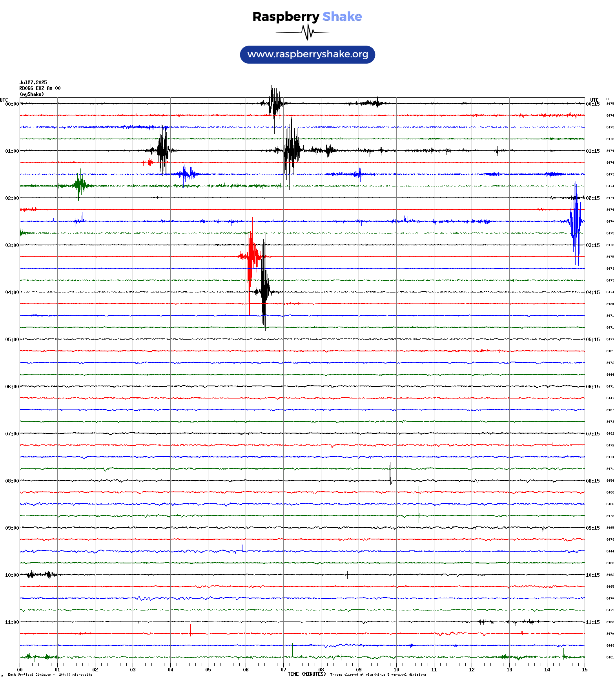Click the DC column header at top right
616x680 pixels.
coord(608,99)
